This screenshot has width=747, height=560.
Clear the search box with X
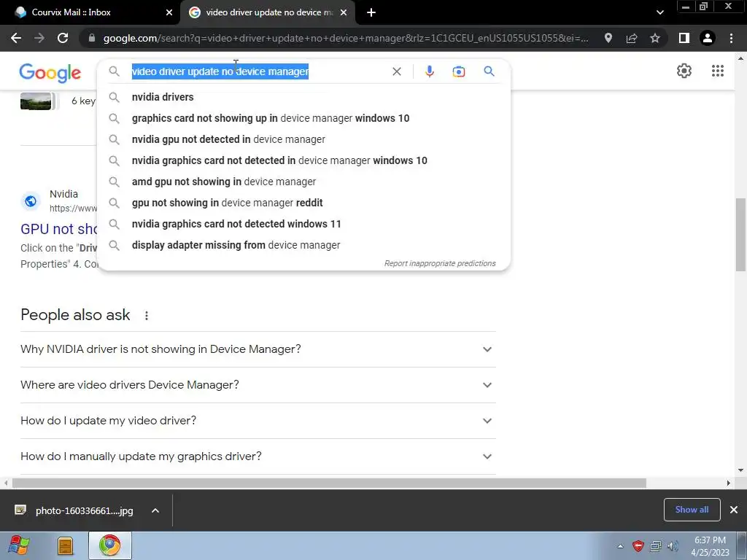396,71
